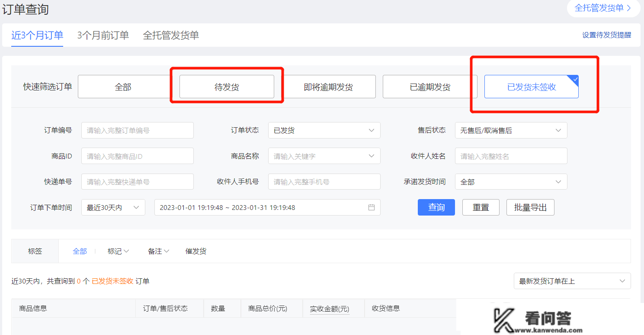Open 最近30天内 time range dropdown
The height and width of the screenshot is (335, 644).
[113, 207]
